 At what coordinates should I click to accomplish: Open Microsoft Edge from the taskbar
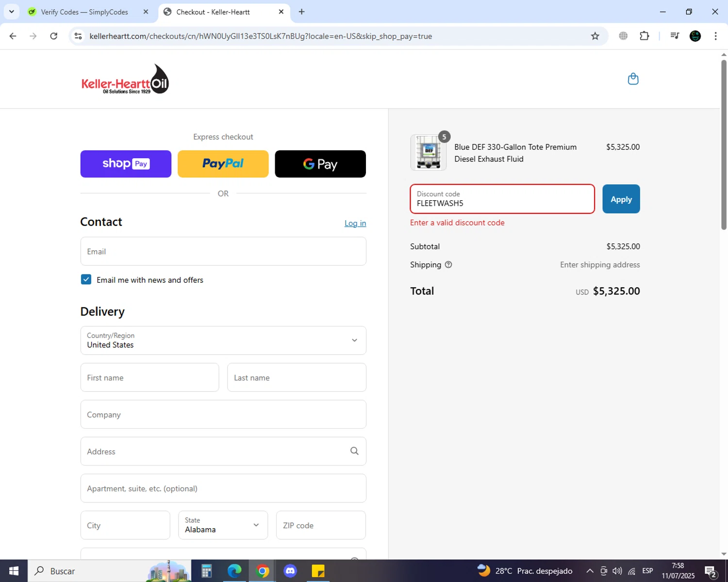[234, 571]
